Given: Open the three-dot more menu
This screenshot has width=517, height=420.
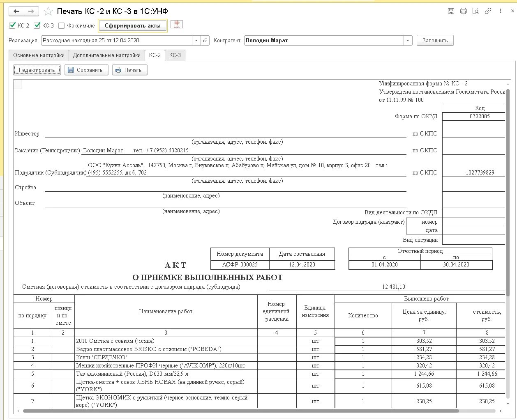Looking at the screenshot, I should pos(500,11).
